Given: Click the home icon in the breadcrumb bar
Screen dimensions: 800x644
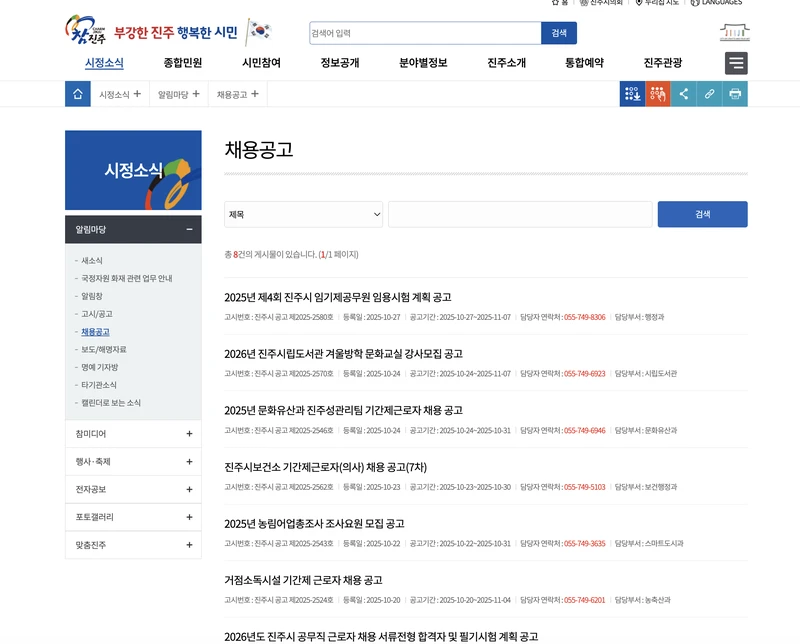Looking at the screenshot, I should (x=77, y=94).
